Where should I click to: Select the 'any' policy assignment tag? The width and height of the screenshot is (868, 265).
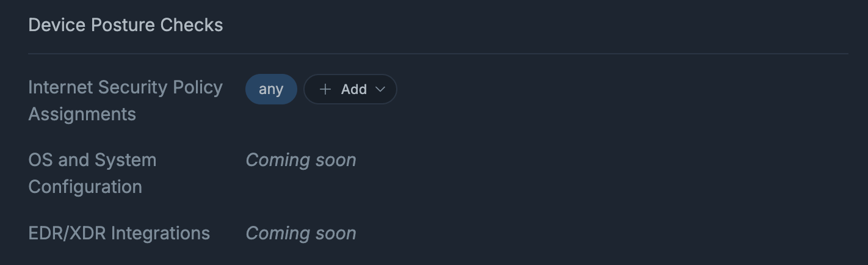pyautogui.click(x=271, y=89)
